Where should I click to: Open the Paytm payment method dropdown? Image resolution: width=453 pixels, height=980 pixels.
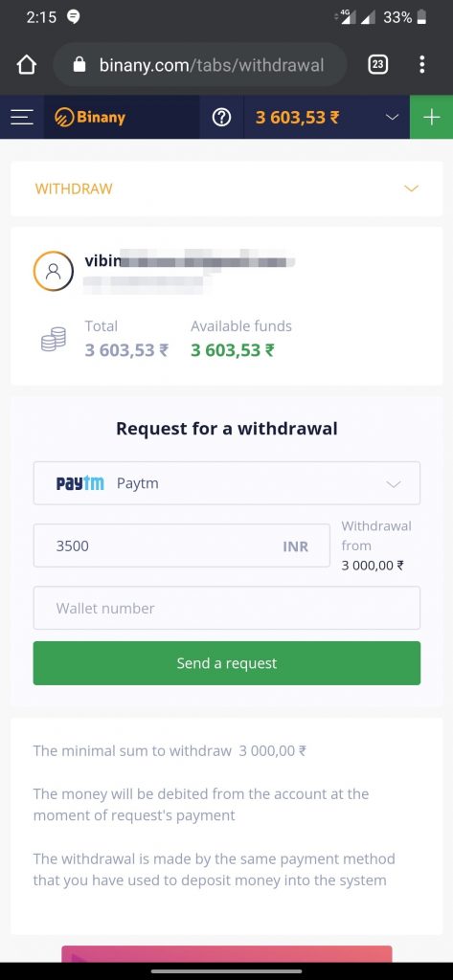coord(226,483)
